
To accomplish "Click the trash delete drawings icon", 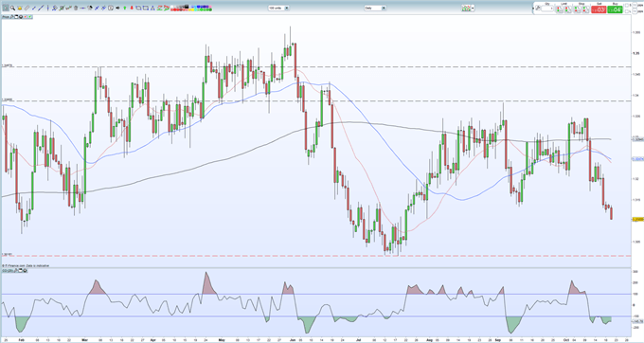I will [76, 8].
